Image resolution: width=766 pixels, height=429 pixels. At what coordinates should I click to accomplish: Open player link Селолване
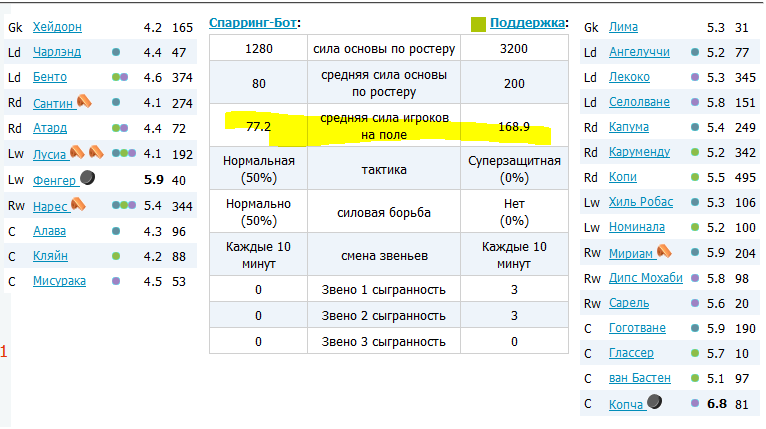[639, 102]
